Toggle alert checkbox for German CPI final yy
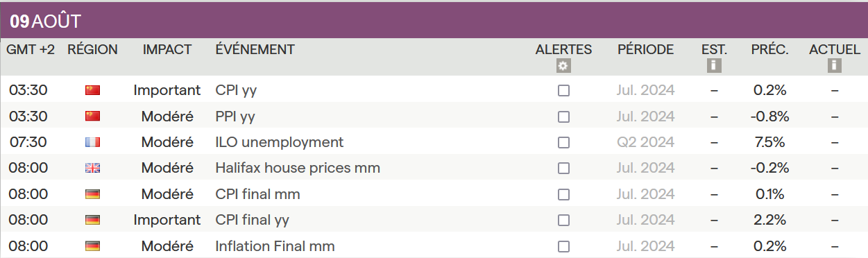Viewport: 868px width, 258px height. [563, 220]
